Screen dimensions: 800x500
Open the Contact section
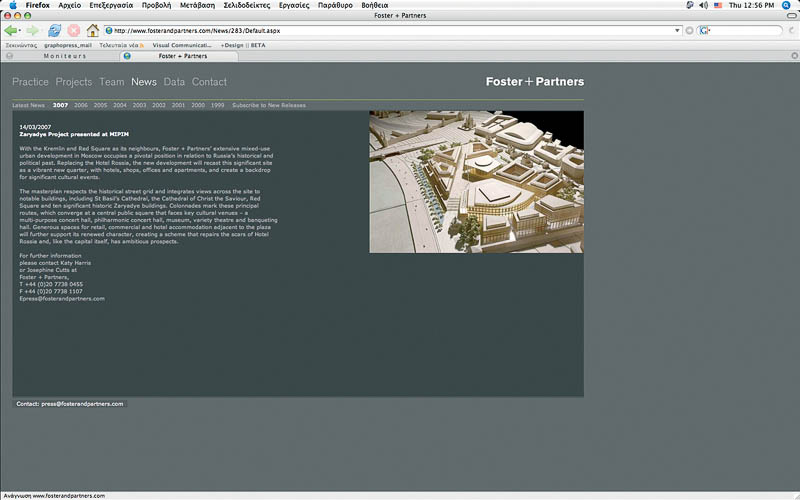(x=209, y=82)
